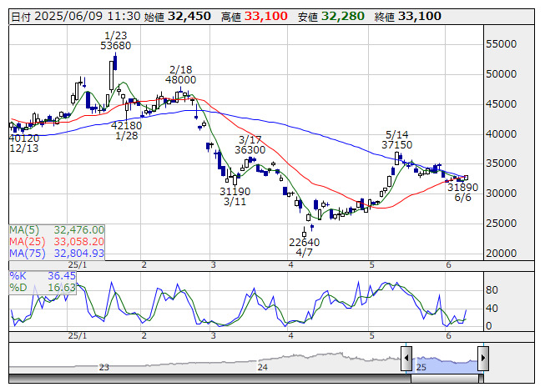
Task: Click the left range slider handle arrow
Action: click(406, 359)
